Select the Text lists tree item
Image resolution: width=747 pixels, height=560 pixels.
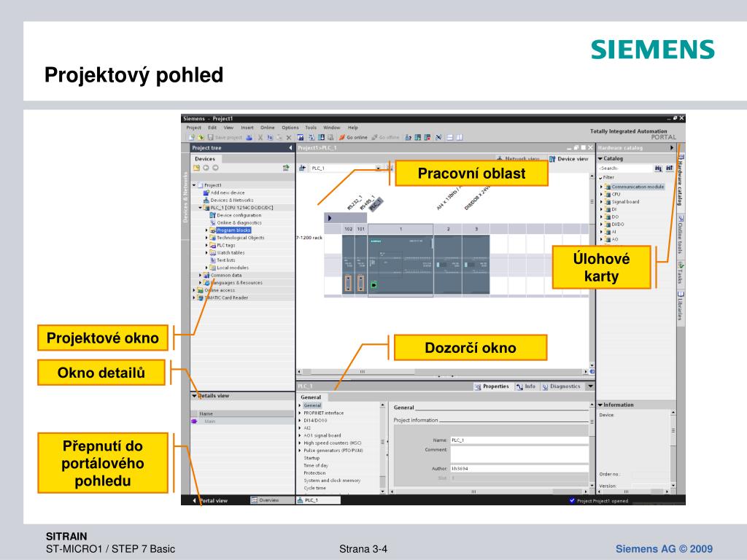[x=222, y=260]
